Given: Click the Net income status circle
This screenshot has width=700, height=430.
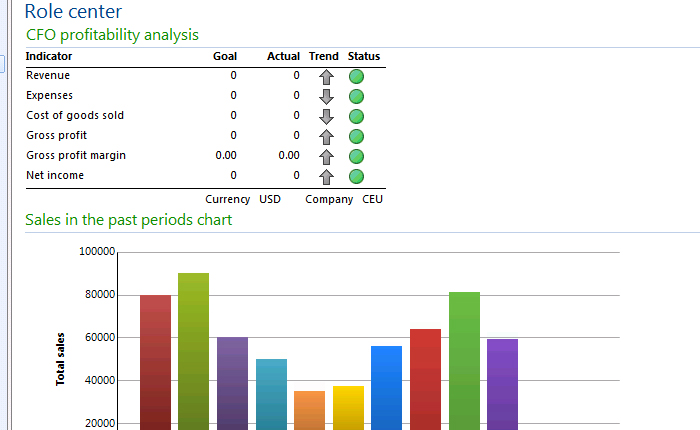Looking at the screenshot, I should (x=356, y=176).
